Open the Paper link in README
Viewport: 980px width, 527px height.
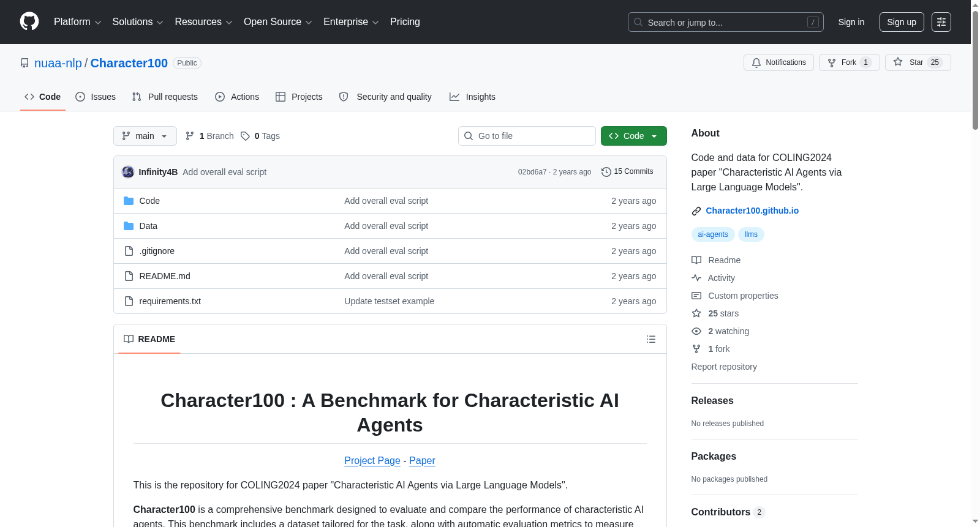click(422, 460)
